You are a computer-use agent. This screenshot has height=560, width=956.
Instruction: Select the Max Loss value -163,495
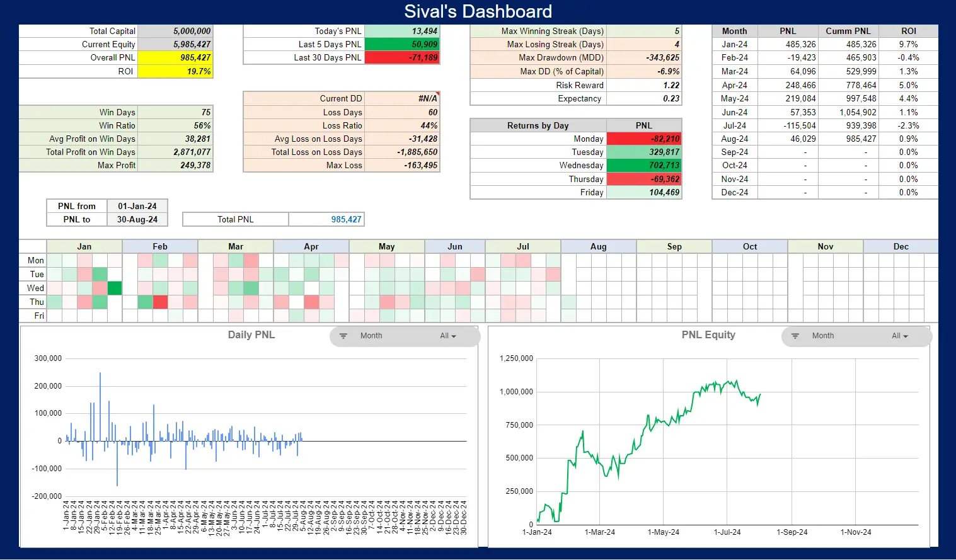click(x=402, y=165)
